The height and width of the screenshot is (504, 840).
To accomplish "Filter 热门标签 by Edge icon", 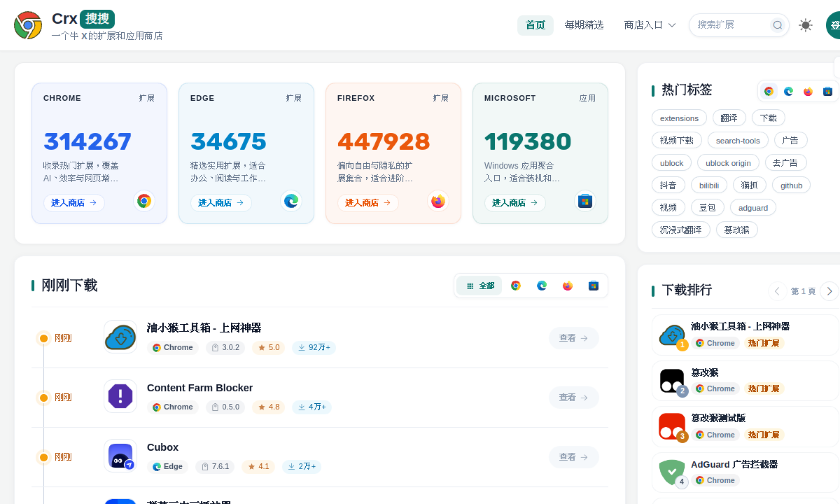I will [x=788, y=91].
